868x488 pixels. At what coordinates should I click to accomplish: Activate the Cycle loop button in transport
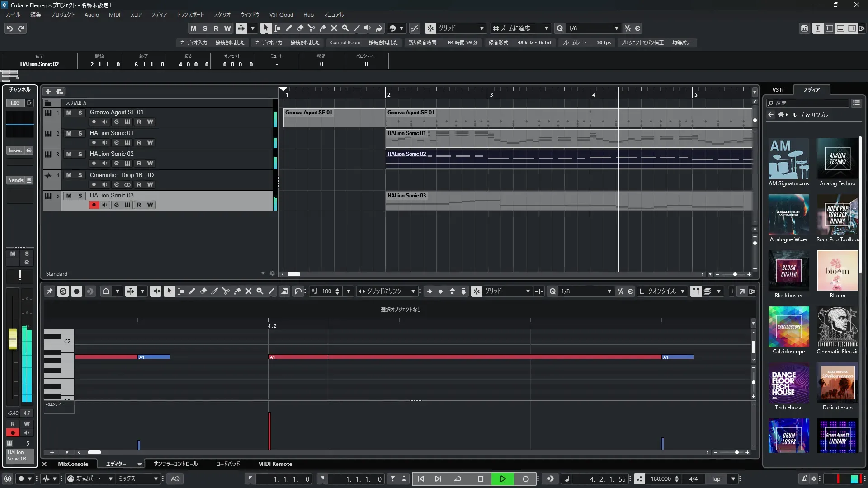[x=458, y=479]
